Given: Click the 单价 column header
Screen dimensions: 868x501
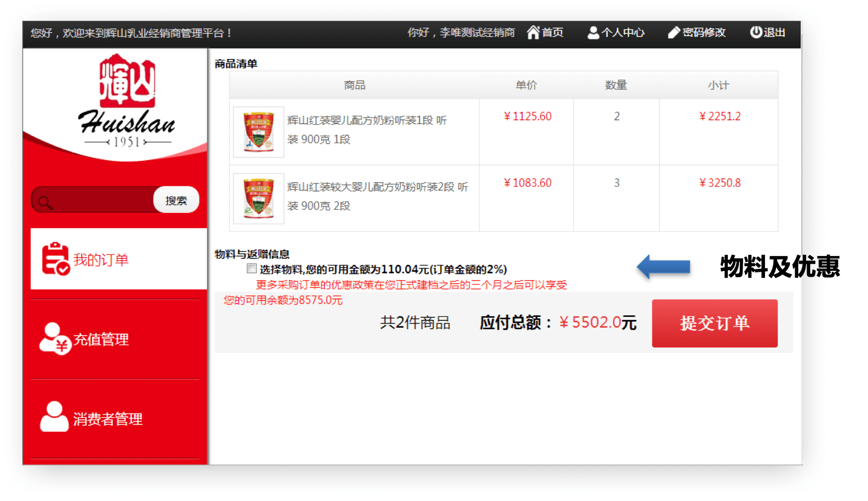Looking at the screenshot, I should (x=526, y=85).
